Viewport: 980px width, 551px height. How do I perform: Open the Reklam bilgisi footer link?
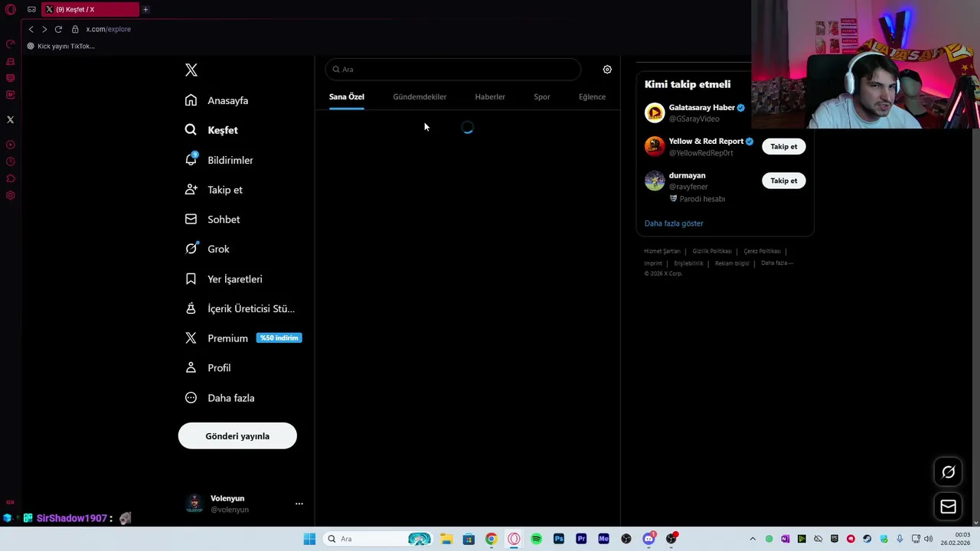(732, 263)
